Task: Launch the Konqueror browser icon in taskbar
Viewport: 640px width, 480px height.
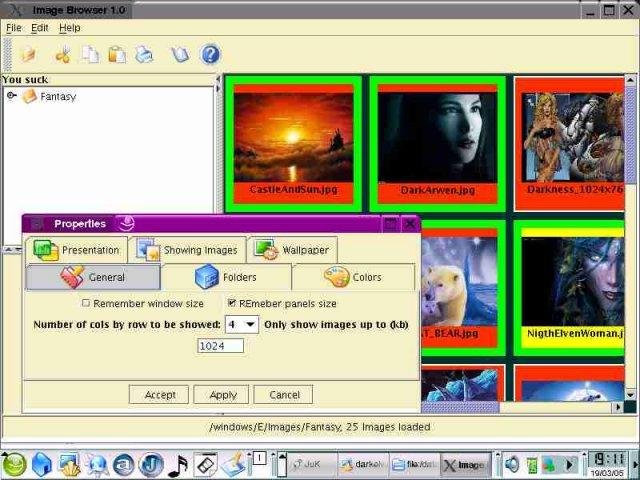Action: tap(96, 465)
